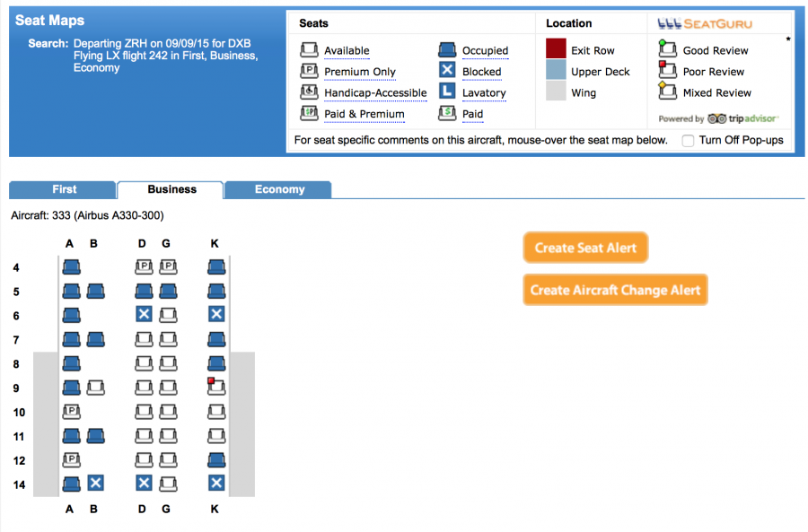Click blocked seat 6D
This screenshot has width=808, height=532.
click(x=143, y=315)
